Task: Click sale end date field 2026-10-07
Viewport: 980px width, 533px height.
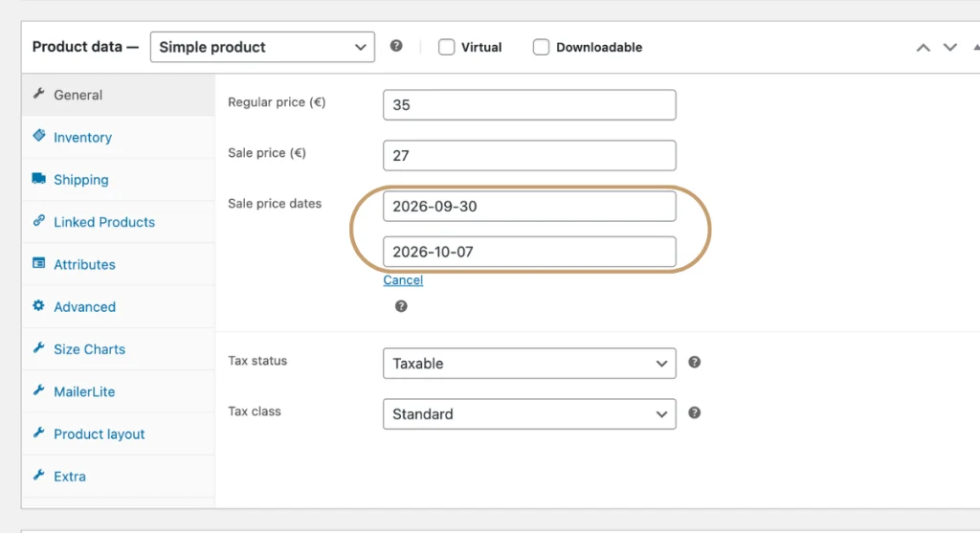Action: [529, 252]
